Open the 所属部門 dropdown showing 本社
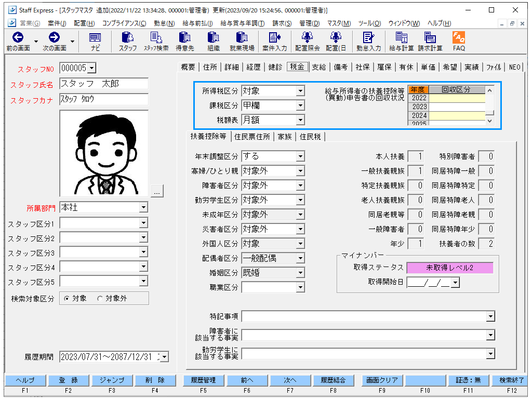This screenshot has height=399, width=532. click(143, 207)
